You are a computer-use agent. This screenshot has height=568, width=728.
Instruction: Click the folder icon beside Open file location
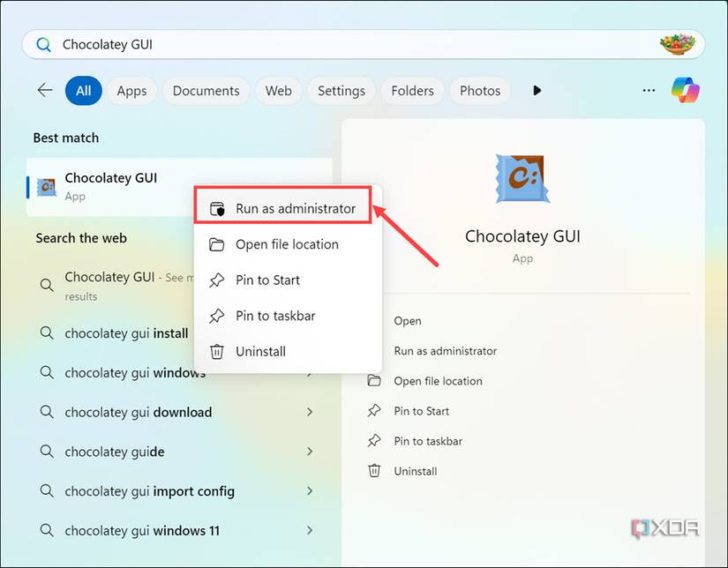point(216,244)
